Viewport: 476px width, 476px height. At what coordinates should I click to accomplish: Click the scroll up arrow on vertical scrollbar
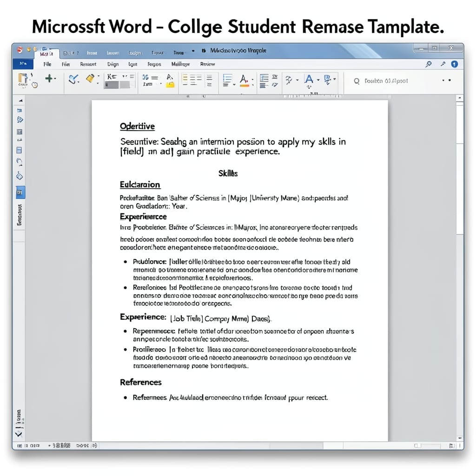pyautogui.click(x=460, y=98)
